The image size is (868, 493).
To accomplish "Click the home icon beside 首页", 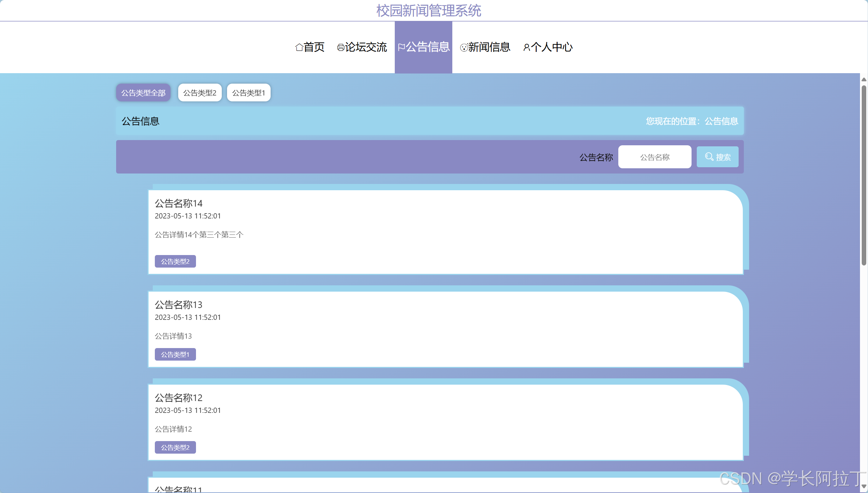I will [299, 47].
